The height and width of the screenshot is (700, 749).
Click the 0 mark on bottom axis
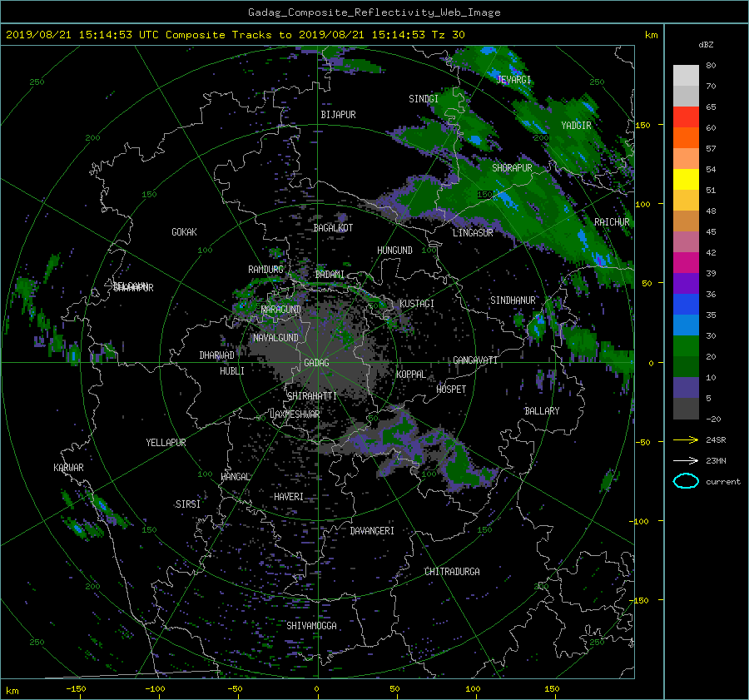point(317,689)
